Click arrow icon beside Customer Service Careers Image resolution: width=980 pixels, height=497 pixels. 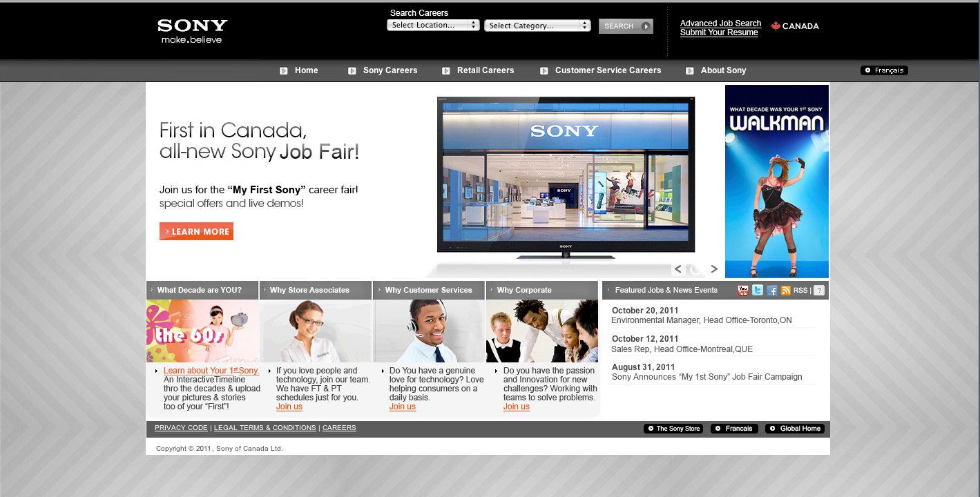point(544,70)
